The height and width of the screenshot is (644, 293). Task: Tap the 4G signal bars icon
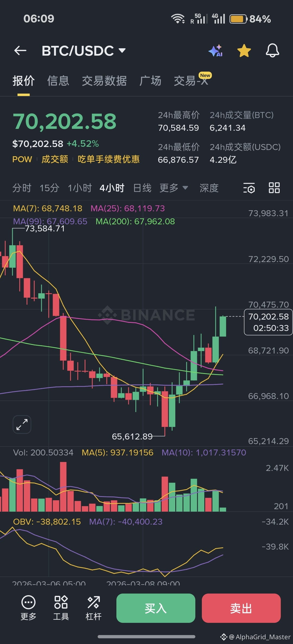219,19
